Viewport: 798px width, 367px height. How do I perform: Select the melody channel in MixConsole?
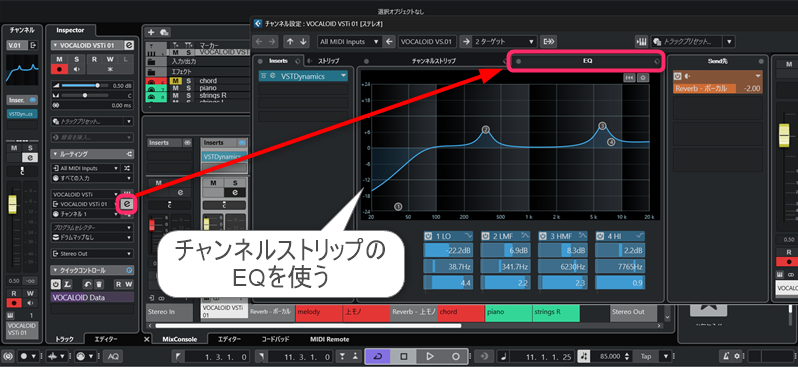pyautogui.click(x=319, y=313)
